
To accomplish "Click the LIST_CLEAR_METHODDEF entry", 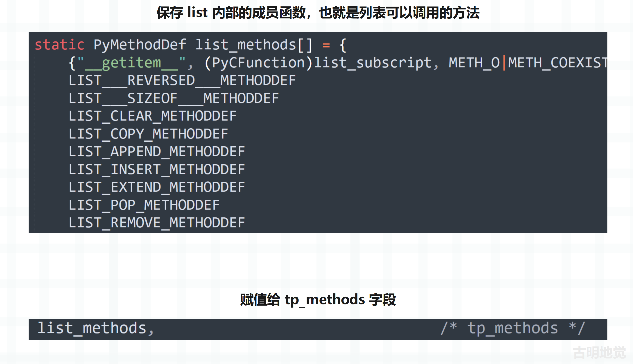I will pos(153,116).
